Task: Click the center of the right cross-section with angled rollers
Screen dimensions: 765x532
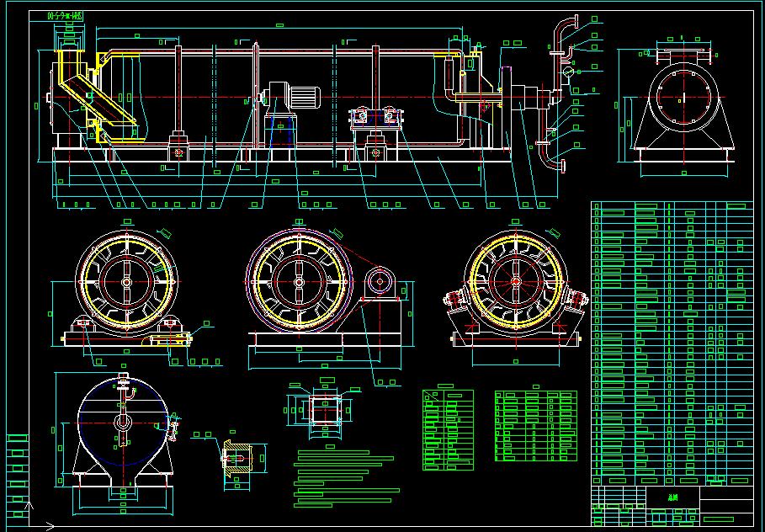Action: 516,282
